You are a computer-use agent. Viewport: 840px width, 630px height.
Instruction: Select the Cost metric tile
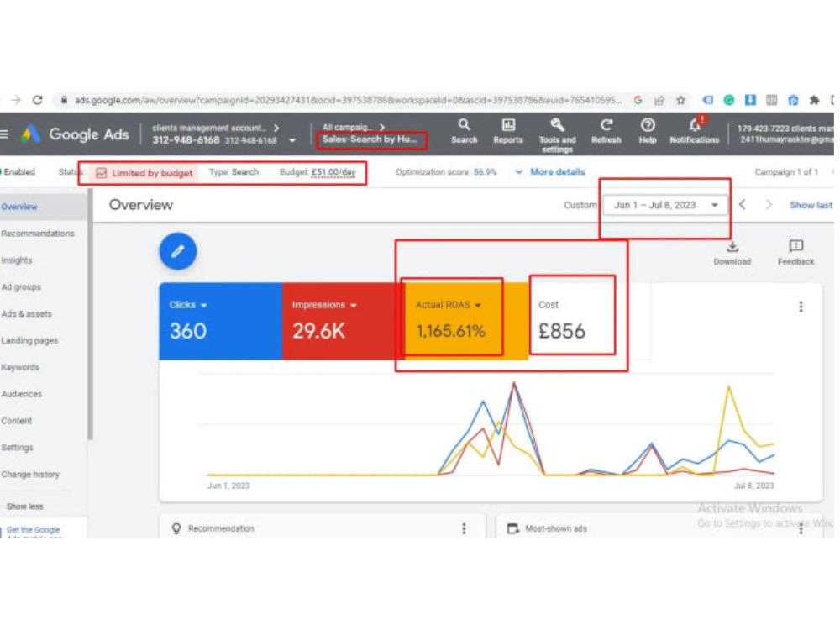pyautogui.click(x=590, y=321)
